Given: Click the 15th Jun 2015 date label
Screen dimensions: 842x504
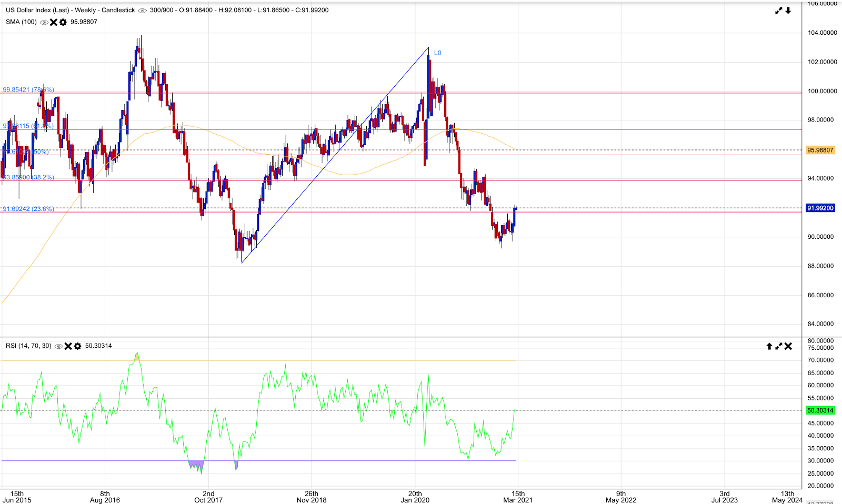Looking at the screenshot, I should pyautogui.click(x=17, y=497).
